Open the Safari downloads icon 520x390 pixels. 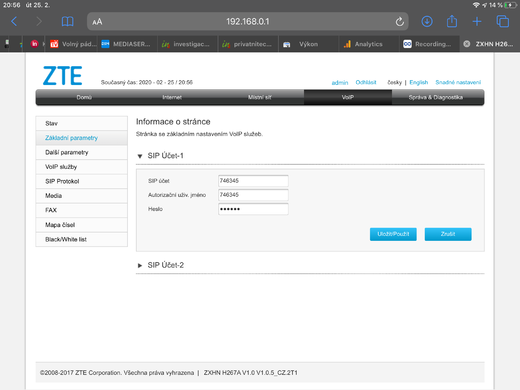(x=427, y=22)
